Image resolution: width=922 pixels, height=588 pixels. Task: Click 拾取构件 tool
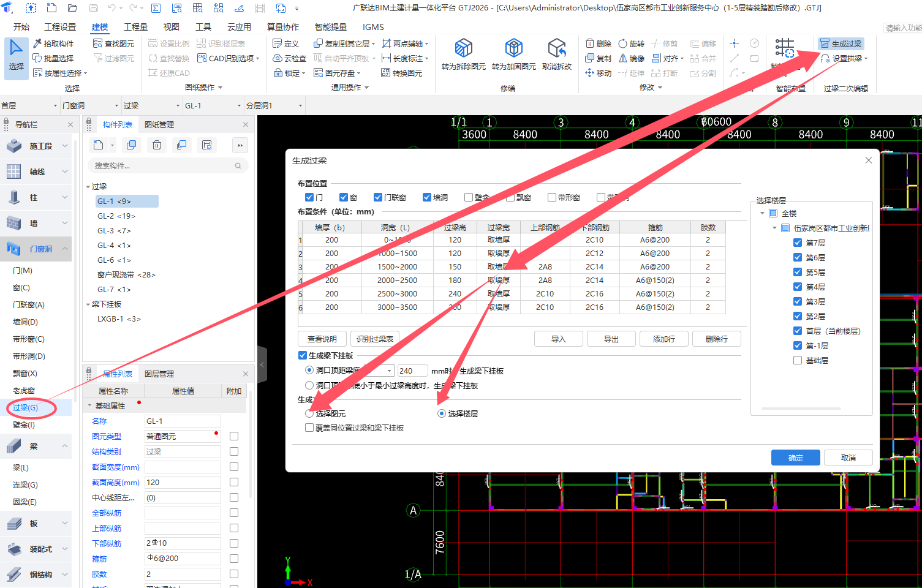pyautogui.click(x=53, y=43)
